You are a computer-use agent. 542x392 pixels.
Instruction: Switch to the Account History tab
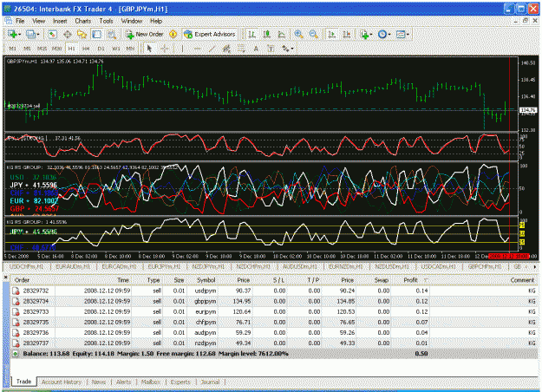click(62, 382)
